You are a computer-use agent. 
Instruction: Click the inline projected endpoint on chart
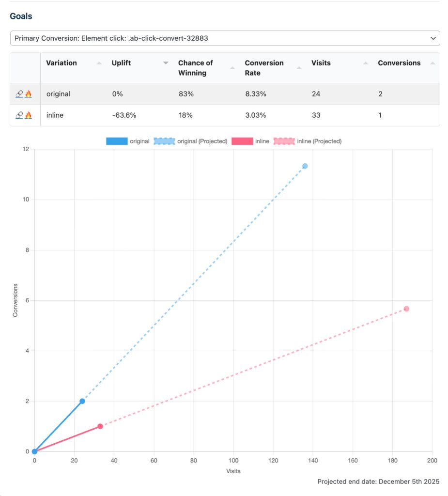406,309
